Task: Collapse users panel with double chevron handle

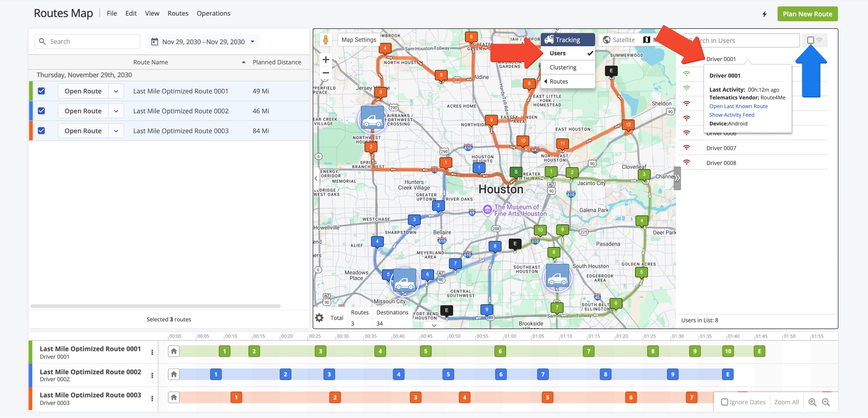Action: 677,178
